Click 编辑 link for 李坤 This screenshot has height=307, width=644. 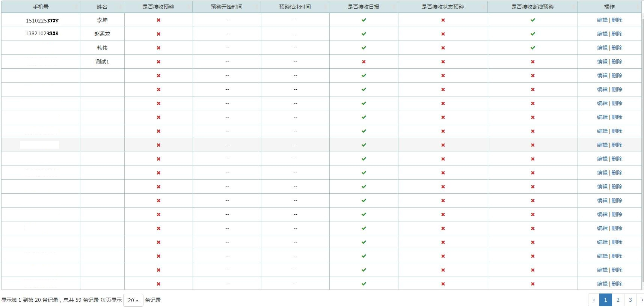tap(602, 20)
